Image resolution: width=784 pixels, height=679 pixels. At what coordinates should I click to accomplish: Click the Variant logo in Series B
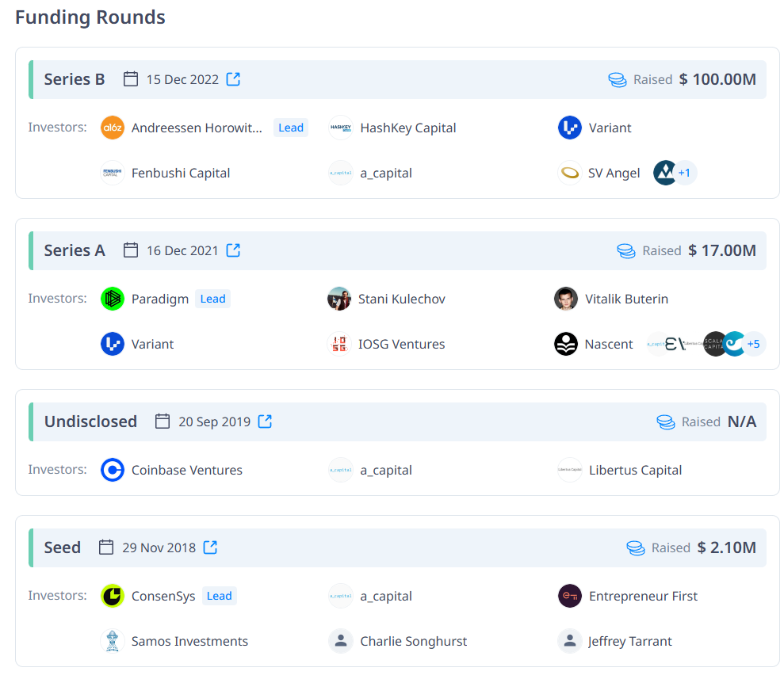(x=569, y=128)
